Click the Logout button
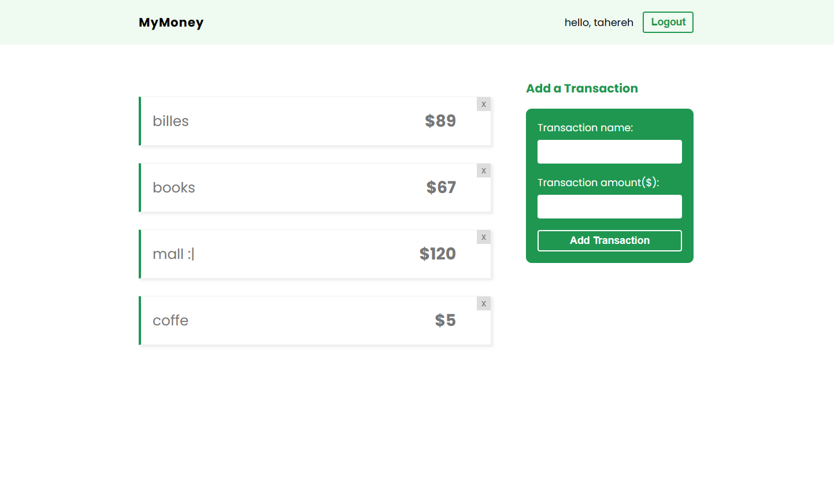Screen dimensions: 834x504 click(668, 22)
